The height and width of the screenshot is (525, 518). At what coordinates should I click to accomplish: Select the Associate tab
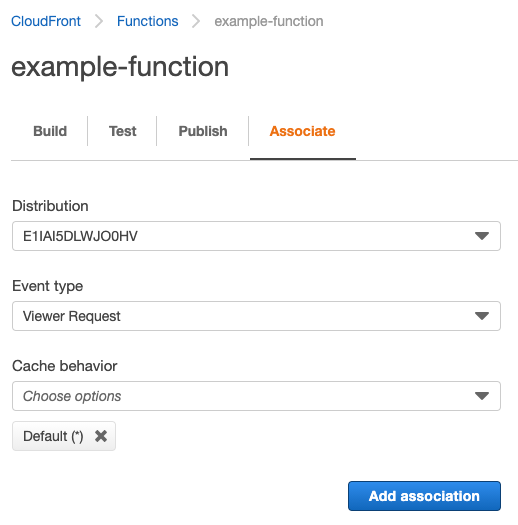click(x=302, y=131)
